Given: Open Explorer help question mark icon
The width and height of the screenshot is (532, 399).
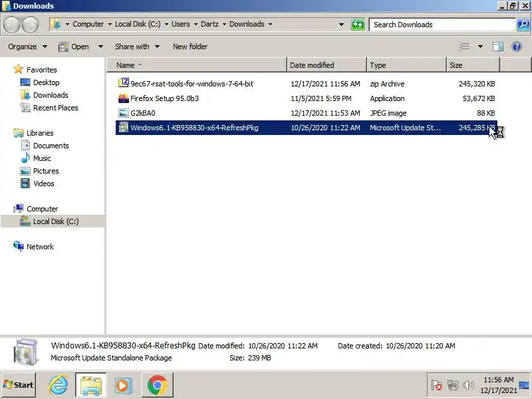Looking at the screenshot, I should 517,47.
